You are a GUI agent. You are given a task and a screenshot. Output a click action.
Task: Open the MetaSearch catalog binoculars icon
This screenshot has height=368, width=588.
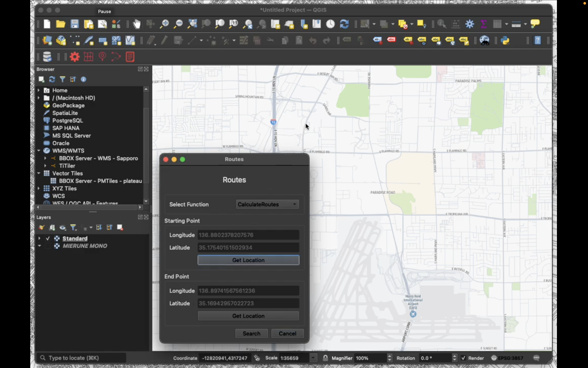coord(485,41)
